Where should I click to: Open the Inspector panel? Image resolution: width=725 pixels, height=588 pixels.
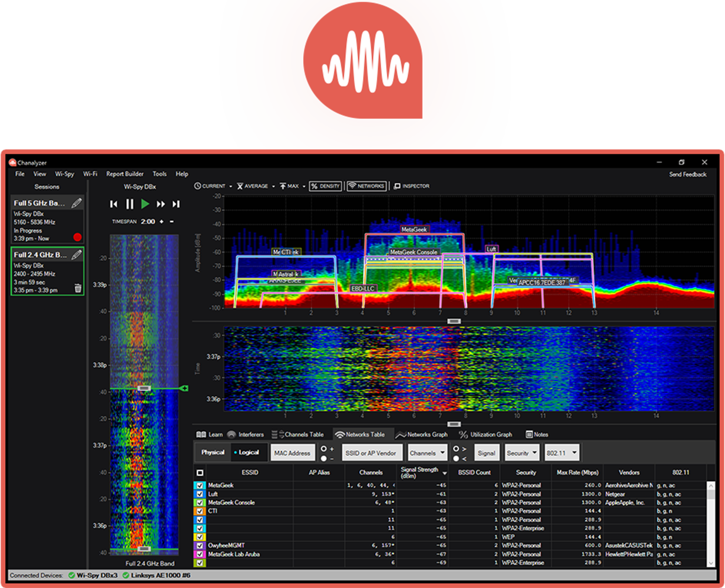[412, 186]
